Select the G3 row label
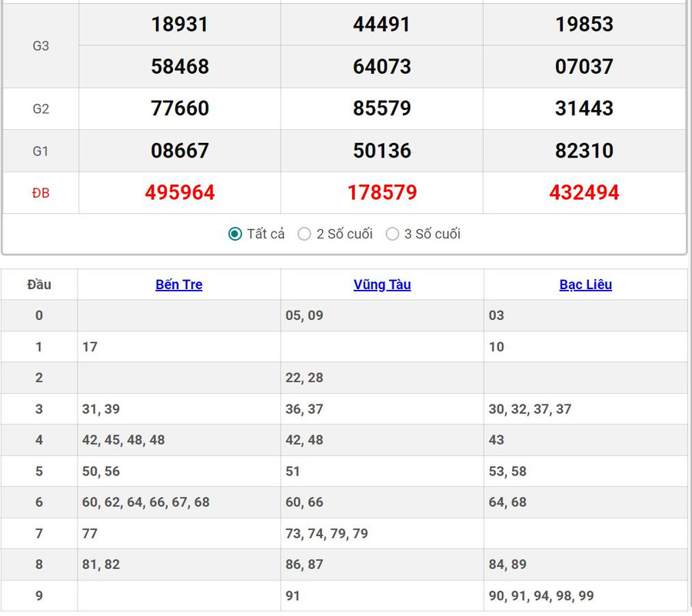The height and width of the screenshot is (616, 692). coord(41,45)
